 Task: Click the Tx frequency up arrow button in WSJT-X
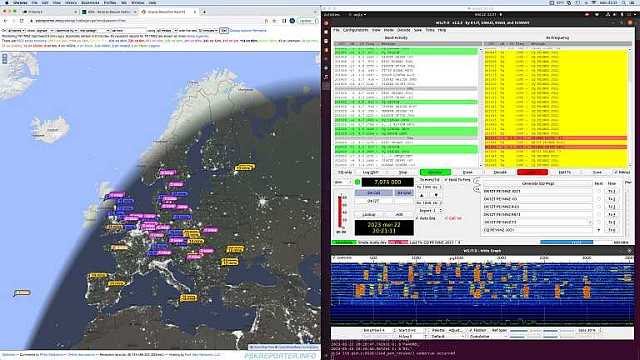(x=422, y=195)
